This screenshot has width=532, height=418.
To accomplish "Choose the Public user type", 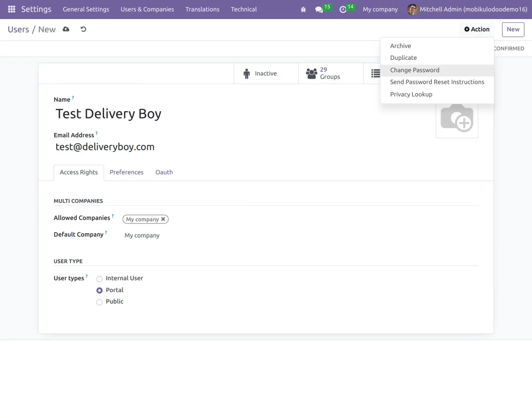I will [99, 302].
